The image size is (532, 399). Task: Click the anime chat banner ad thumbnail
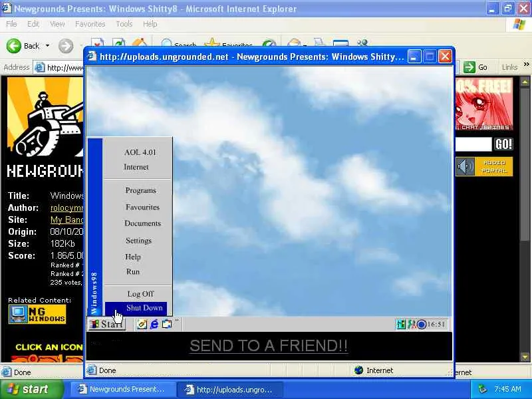[x=484, y=104]
